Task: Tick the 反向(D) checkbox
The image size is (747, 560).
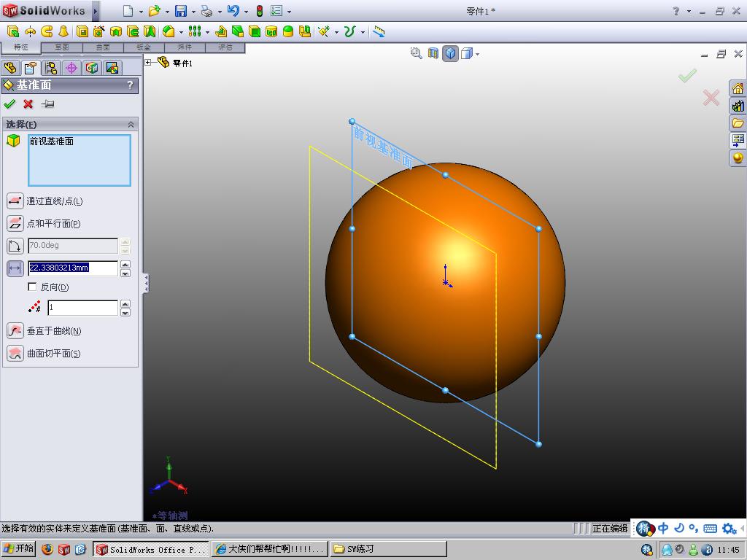Action: [32, 287]
